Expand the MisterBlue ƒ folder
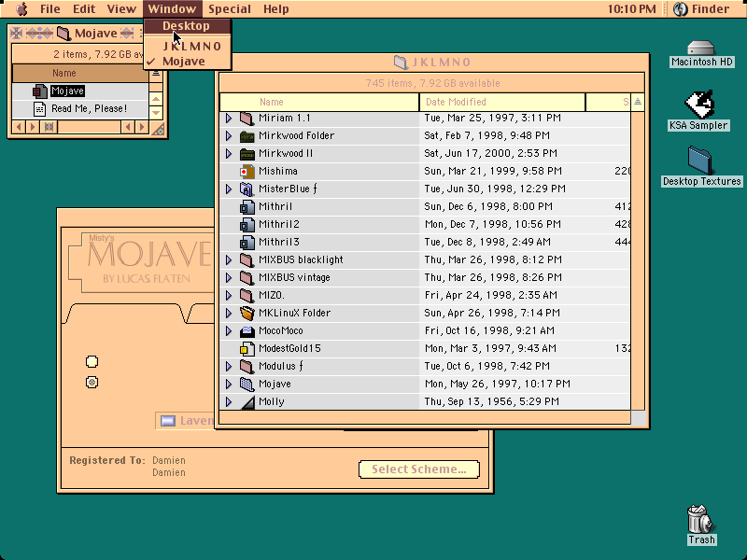The image size is (747, 560). click(x=229, y=189)
